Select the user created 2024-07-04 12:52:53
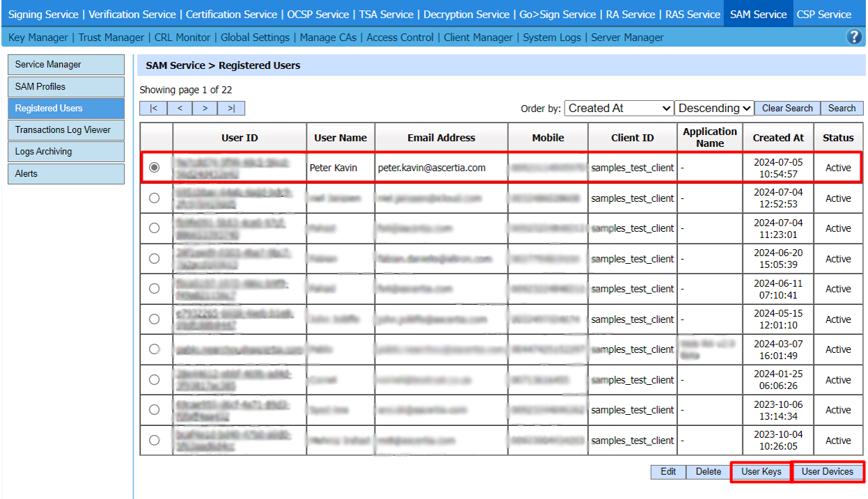This screenshot has width=868, height=499. [155, 198]
